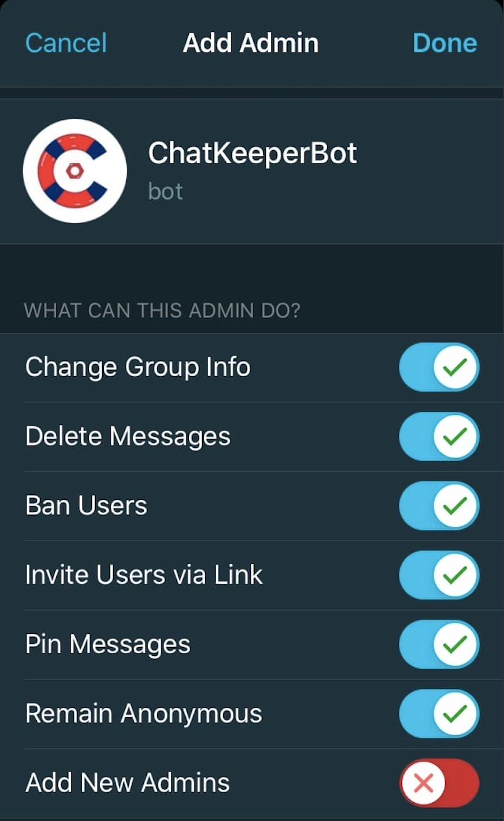Disable the Invite Users via Link switch
This screenshot has width=504, height=821.
coord(439,575)
